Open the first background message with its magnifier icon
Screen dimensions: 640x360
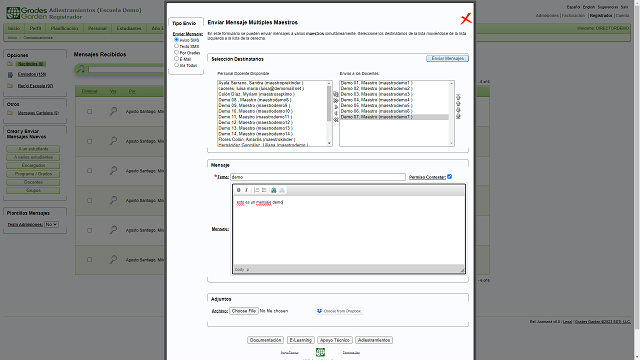tap(113, 111)
